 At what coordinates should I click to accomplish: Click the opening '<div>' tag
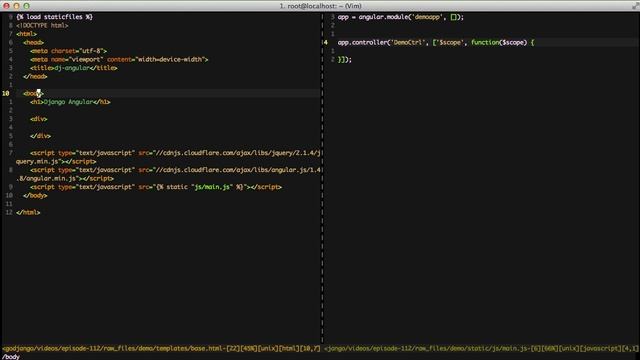tap(39, 119)
